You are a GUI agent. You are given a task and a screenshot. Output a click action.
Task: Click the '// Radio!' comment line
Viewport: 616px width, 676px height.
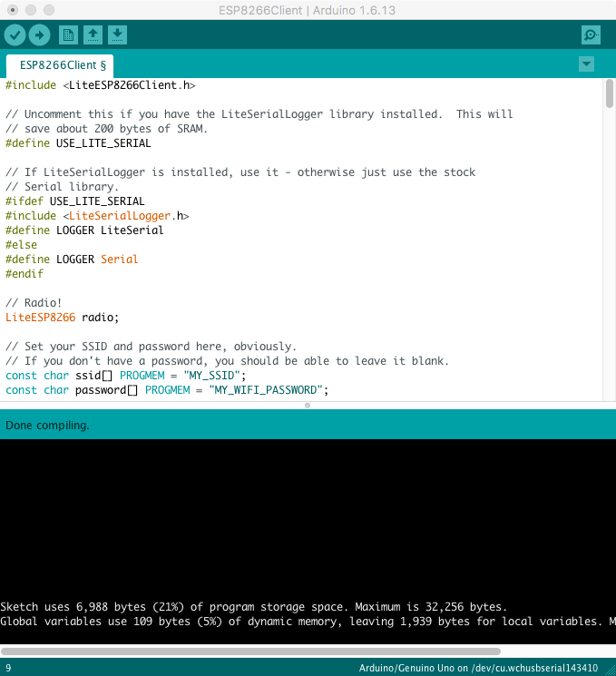point(34,303)
